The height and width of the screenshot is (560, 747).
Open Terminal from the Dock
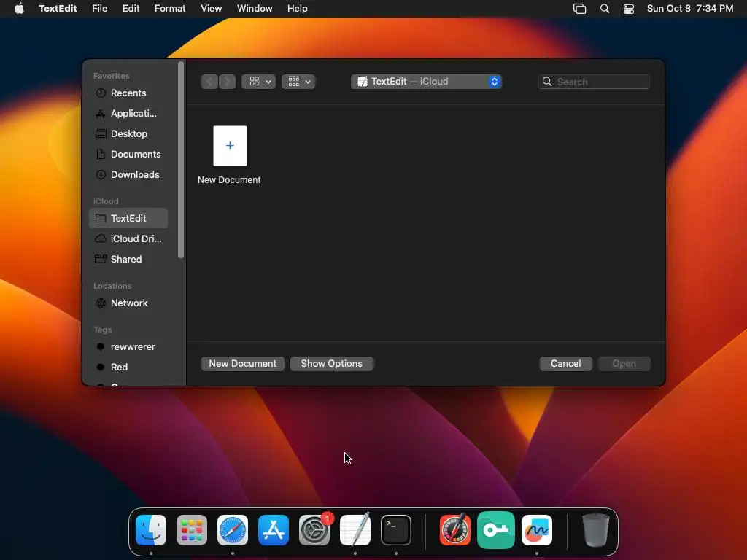pyautogui.click(x=396, y=530)
